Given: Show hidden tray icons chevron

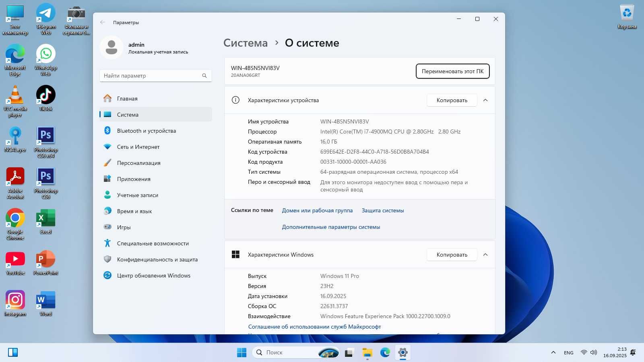Looking at the screenshot, I should pyautogui.click(x=553, y=352).
